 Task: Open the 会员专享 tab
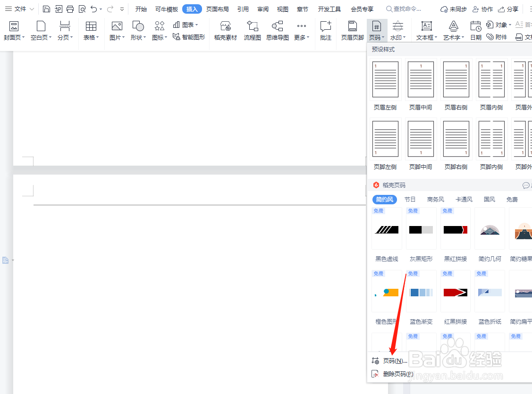coord(362,9)
